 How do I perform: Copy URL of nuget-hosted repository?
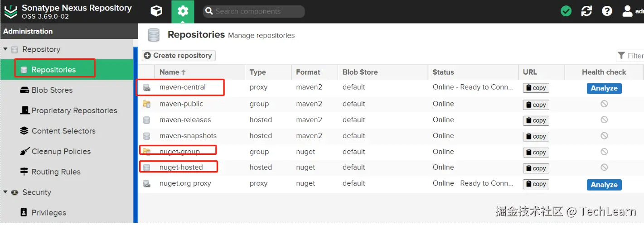(536, 168)
